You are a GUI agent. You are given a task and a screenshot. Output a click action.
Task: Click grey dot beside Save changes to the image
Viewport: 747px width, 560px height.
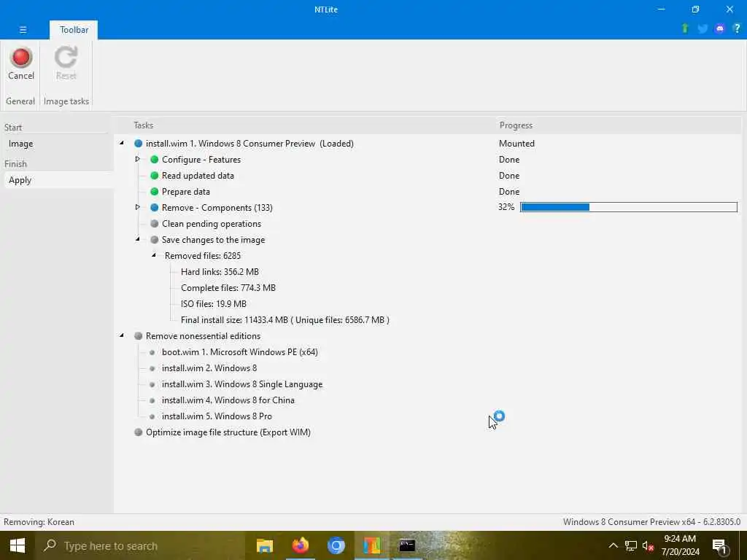(x=155, y=239)
